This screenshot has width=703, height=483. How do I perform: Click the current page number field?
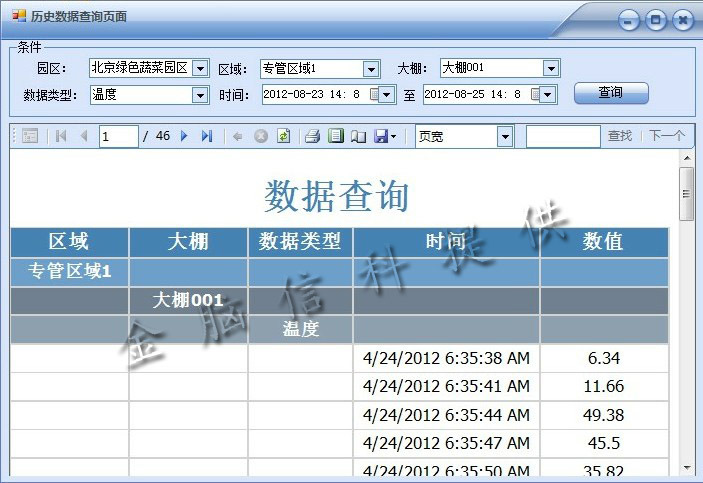118,136
